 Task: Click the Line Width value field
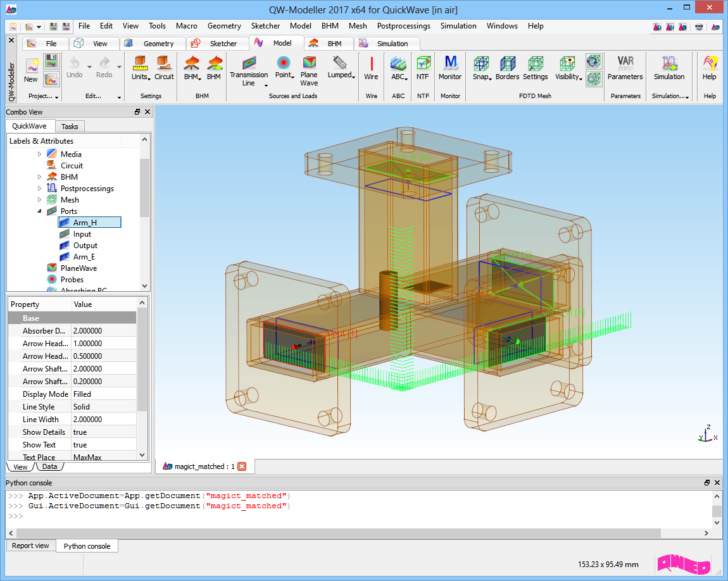(104, 420)
